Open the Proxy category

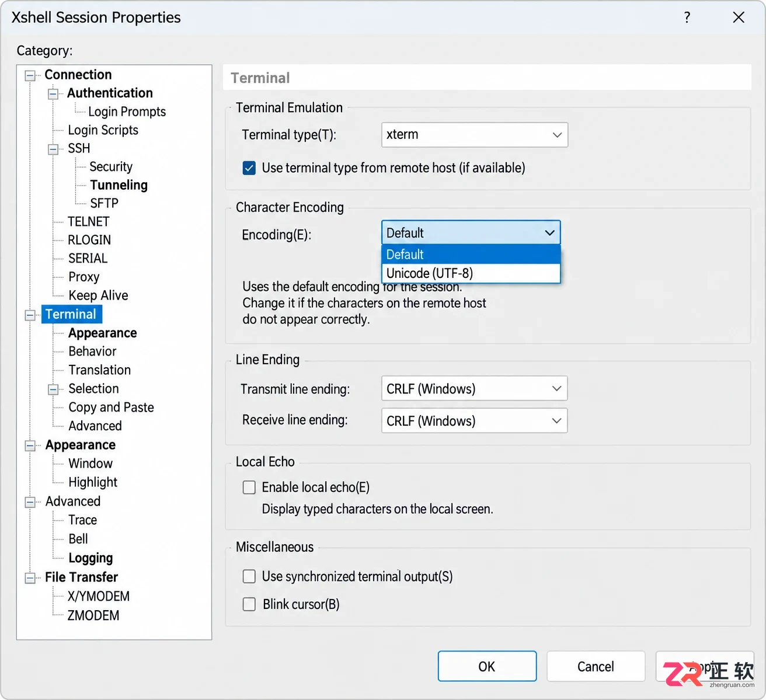83,277
